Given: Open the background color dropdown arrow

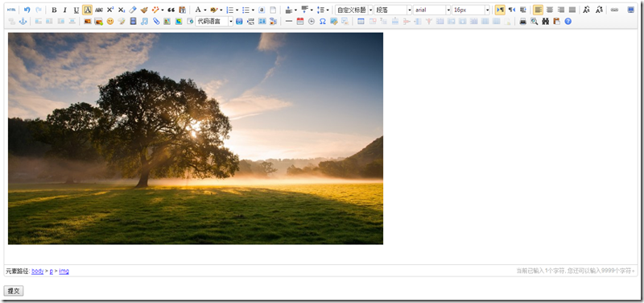Looking at the screenshot, I should (x=221, y=10).
